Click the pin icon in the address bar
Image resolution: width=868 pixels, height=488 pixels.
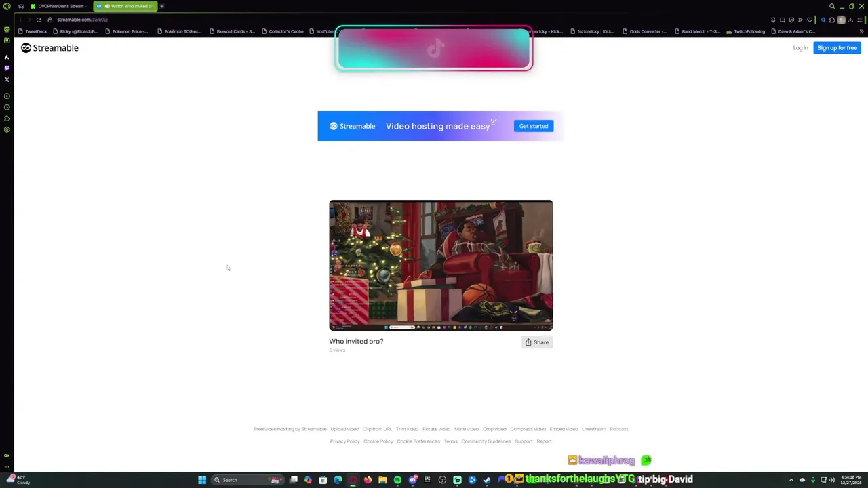click(773, 20)
